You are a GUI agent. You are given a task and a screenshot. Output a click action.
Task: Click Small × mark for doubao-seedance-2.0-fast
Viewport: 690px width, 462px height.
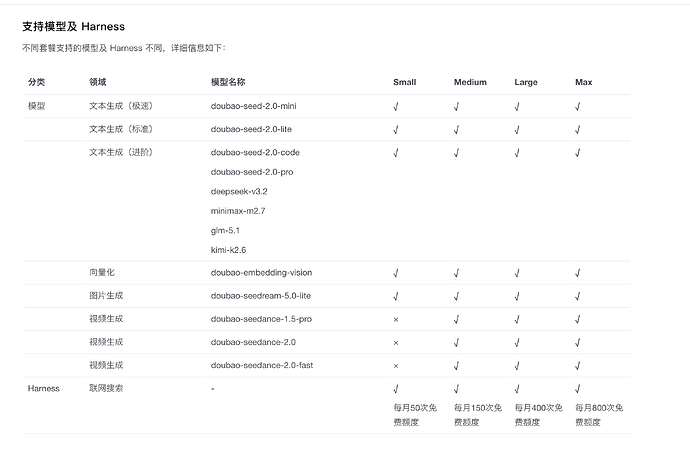click(x=396, y=366)
